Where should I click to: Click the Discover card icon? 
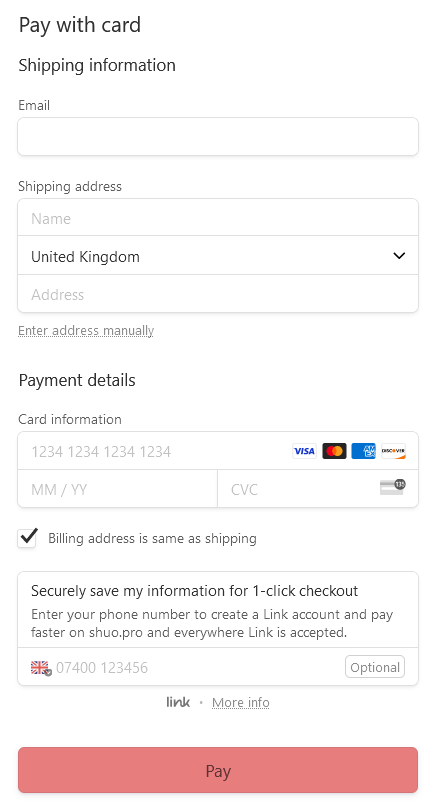(x=394, y=451)
